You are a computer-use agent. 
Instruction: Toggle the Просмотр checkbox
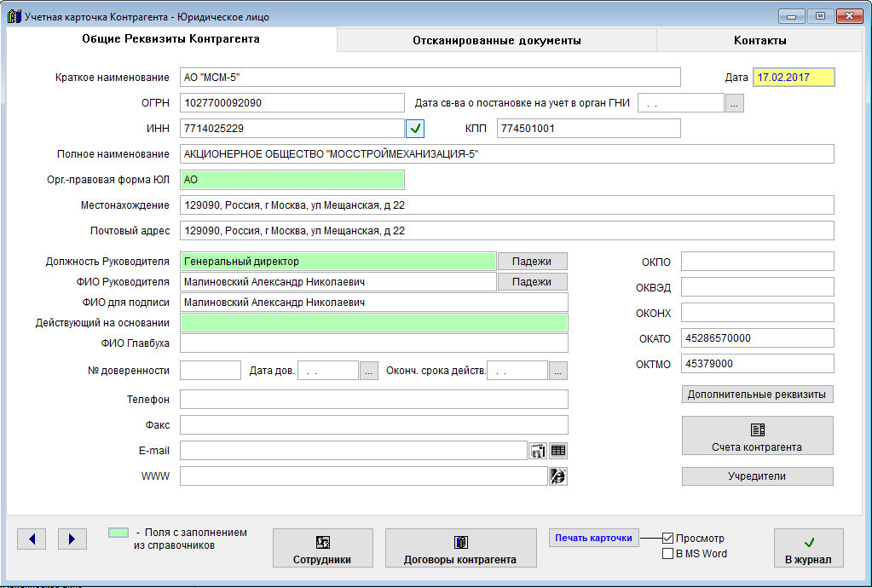pyautogui.click(x=668, y=539)
